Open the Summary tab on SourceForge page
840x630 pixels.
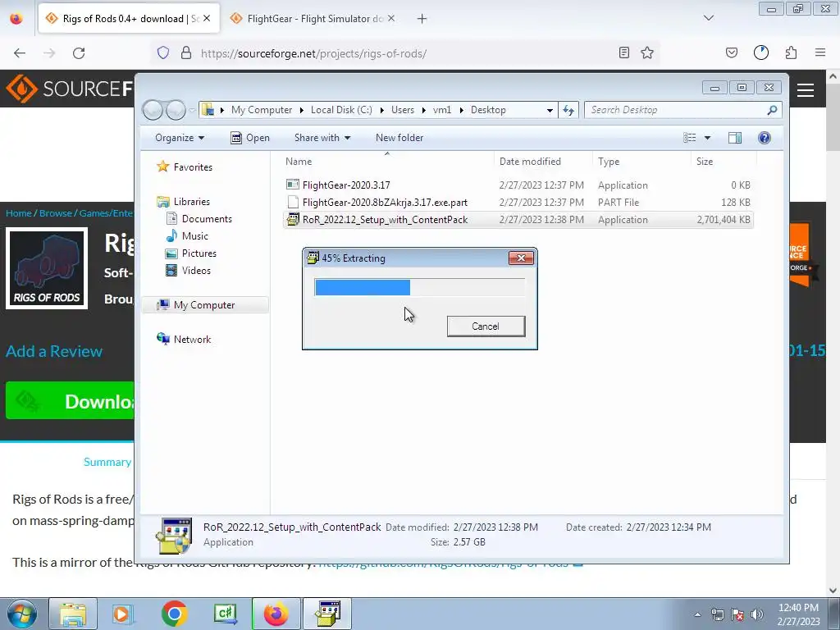click(x=107, y=462)
